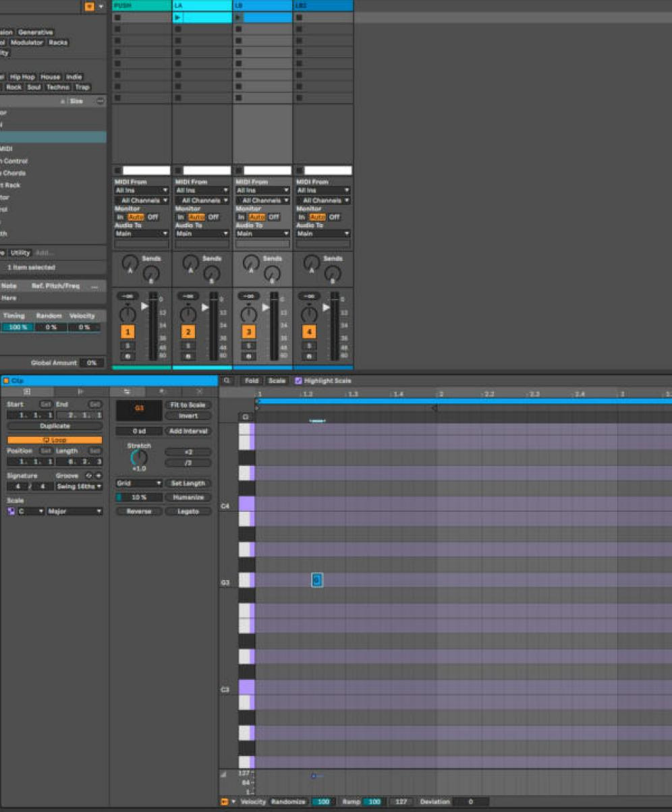Open the Grid quantize dropdown
The width and height of the screenshot is (672, 812).
tap(139, 483)
